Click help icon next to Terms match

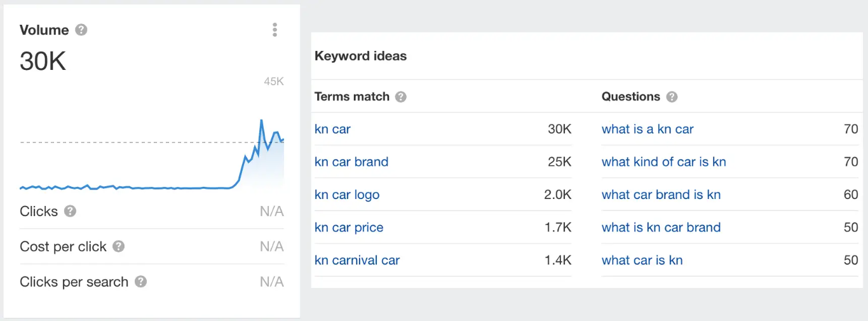tap(400, 97)
